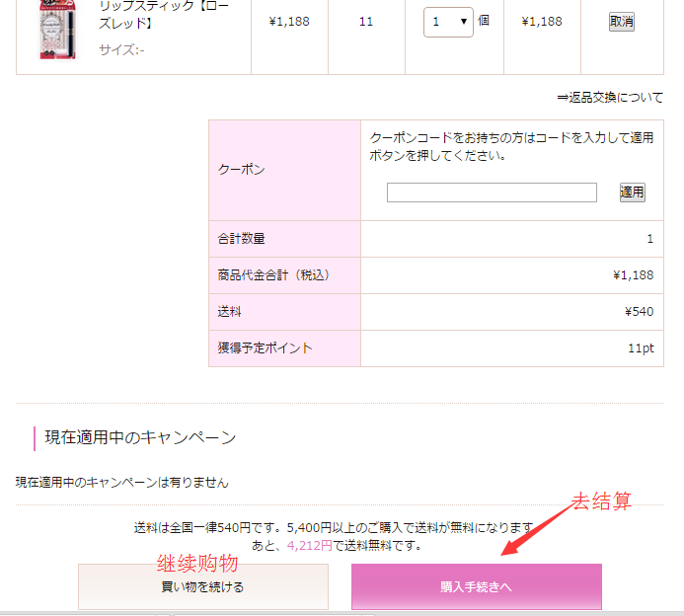Viewport: 684px width, 616px height.
Task: Click the 11pt points value
Action: [x=641, y=348]
